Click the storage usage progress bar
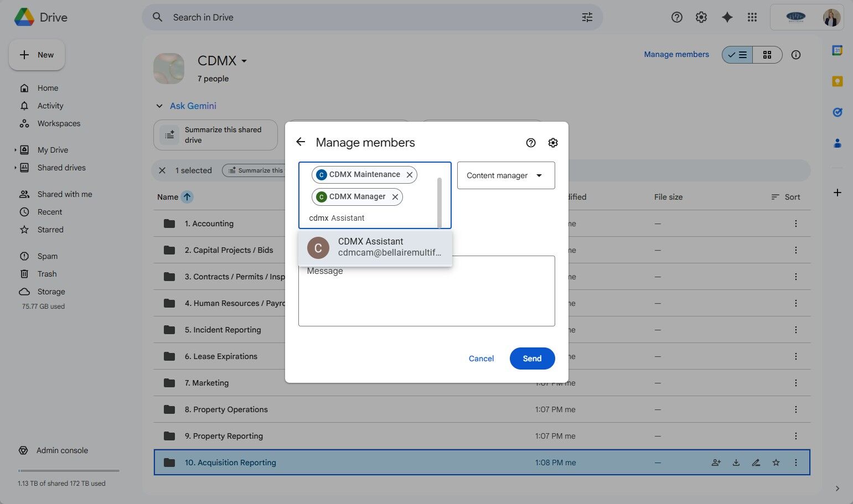This screenshot has height=504, width=853. pyautogui.click(x=69, y=471)
